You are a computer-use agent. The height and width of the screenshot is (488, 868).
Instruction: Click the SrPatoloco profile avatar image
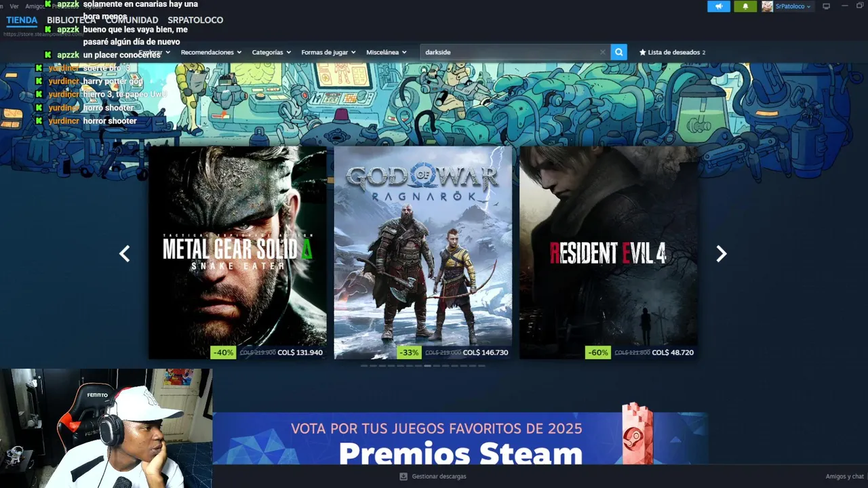point(767,6)
